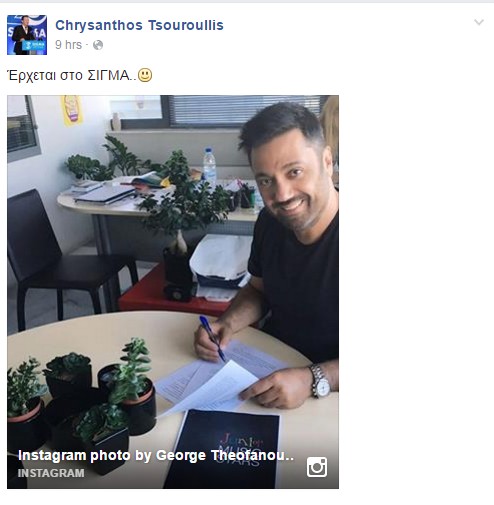
Task: Open the 9 hrs timestamp link
Action: [68, 45]
